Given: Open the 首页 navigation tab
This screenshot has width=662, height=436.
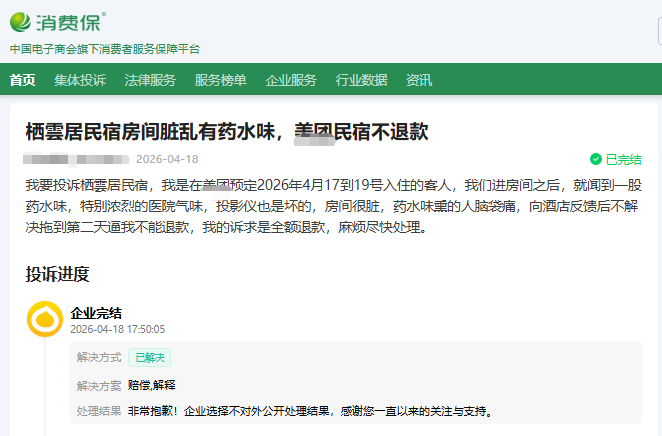Looking at the screenshot, I should click(x=22, y=80).
